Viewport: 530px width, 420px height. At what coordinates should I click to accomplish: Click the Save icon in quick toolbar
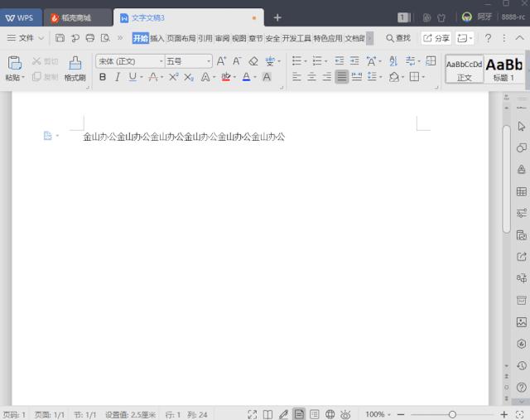point(60,38)
